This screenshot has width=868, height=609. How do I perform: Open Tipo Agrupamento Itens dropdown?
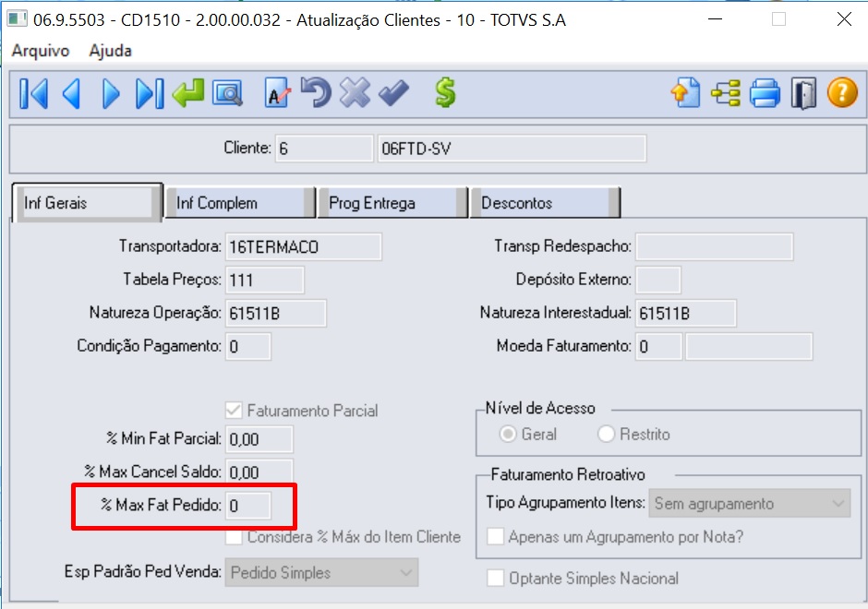750,504
